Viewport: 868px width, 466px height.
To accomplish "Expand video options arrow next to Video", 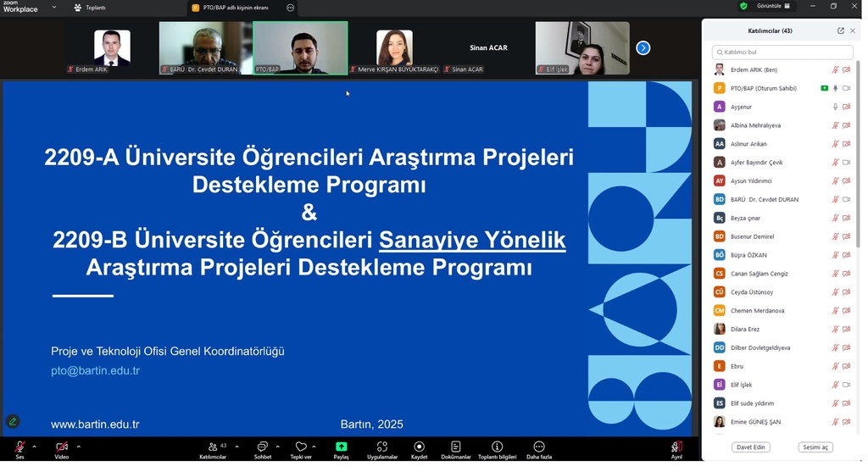I will click(x=79, y=447).
